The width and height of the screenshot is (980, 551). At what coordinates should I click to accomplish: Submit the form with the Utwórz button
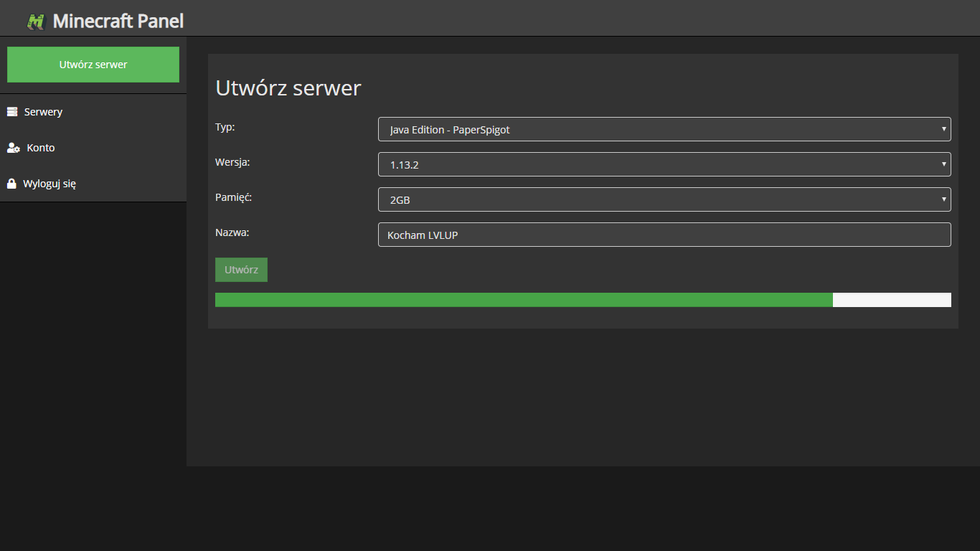[241, 270]
